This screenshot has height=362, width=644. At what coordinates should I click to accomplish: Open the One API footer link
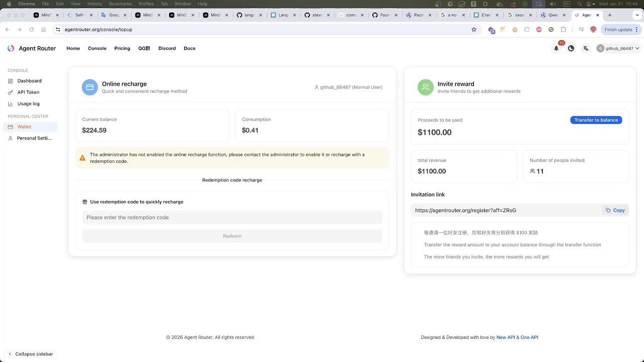529,337
